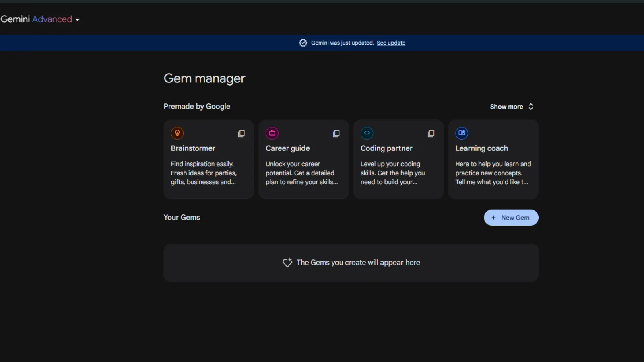
Task: Copy the Career guide gem
Action: point(336,134)
